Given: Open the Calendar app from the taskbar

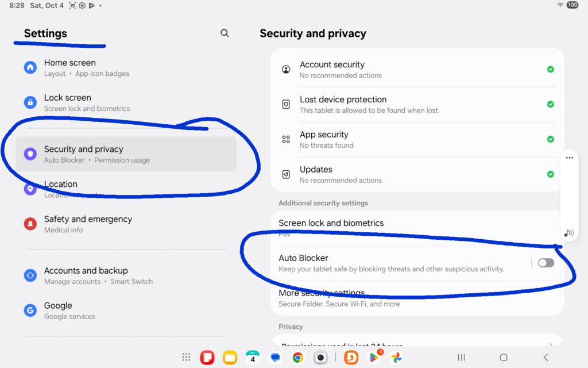Looking at the screenshot, I should click(252, 358).
